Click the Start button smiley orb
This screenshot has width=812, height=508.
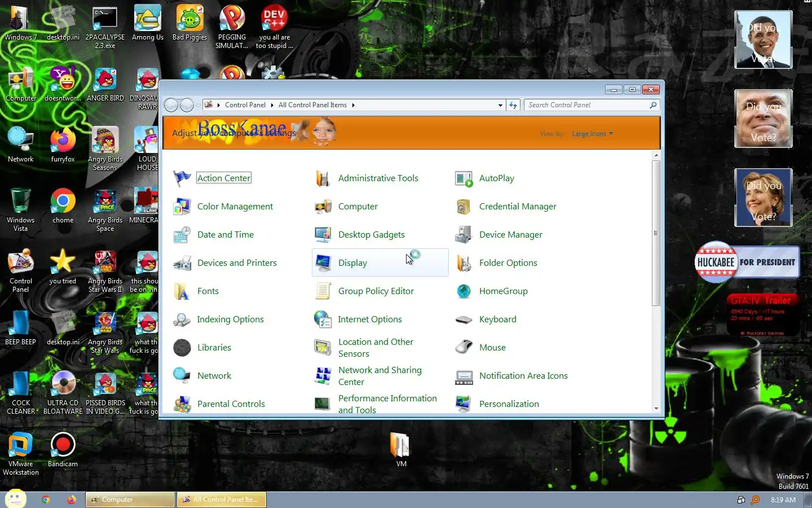[15, 498]
